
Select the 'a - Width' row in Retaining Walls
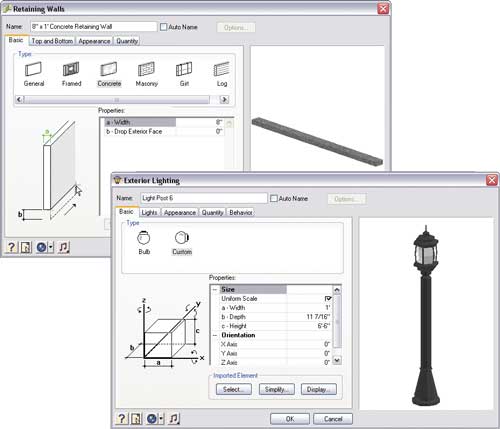[164, 122]
